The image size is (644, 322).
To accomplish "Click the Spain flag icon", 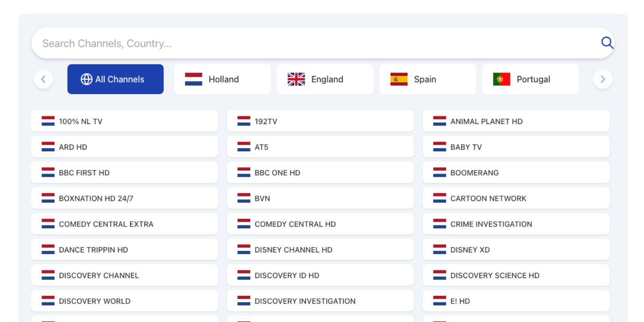I will 399,79.
